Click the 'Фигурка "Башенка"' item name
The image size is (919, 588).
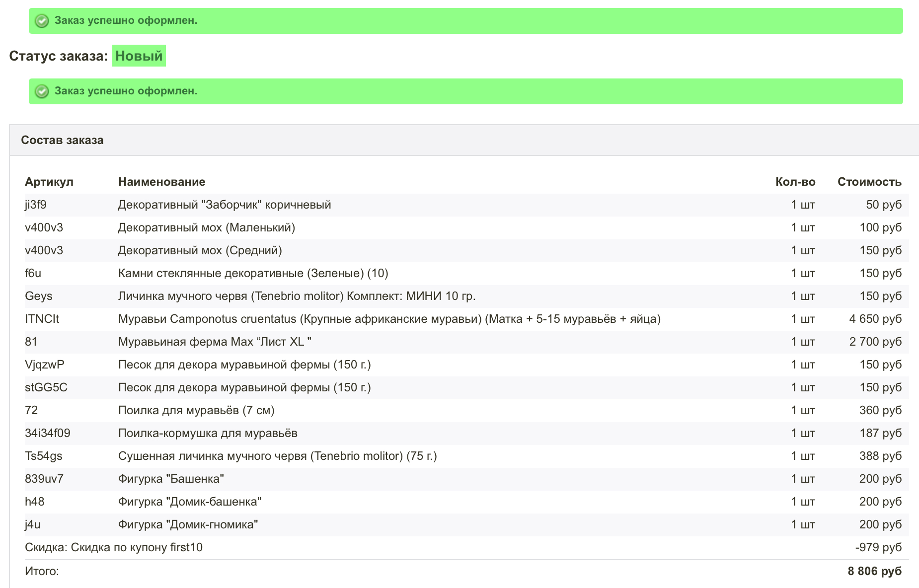click(171, 479)
